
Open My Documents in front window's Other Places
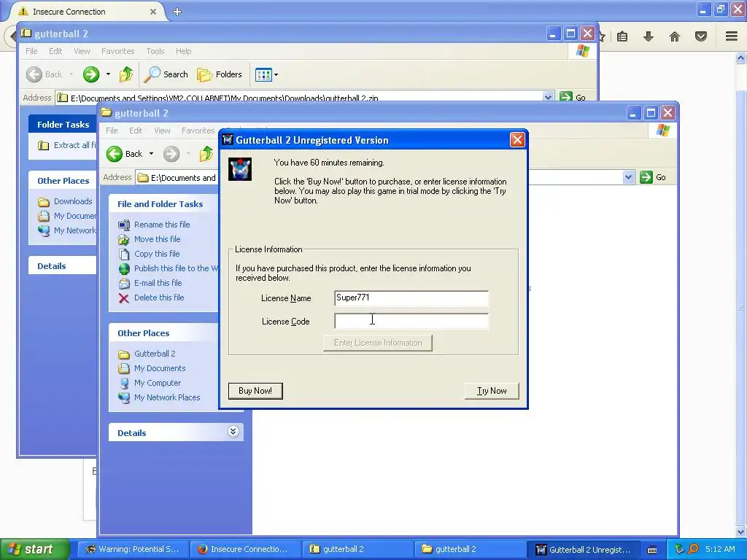160,368
